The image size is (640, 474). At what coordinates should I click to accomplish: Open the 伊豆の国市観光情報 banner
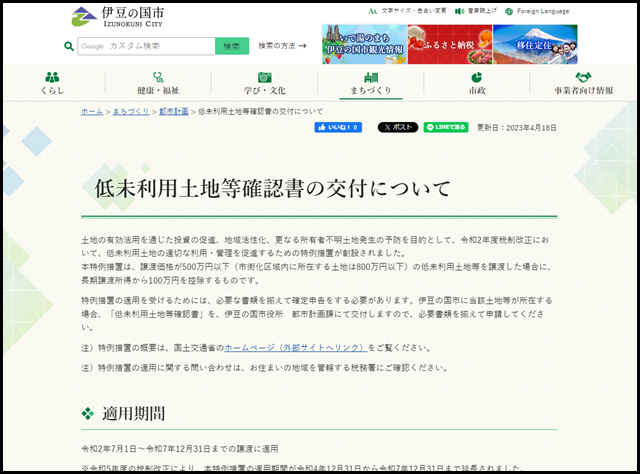pyautogui.click(x=364, y=44)
